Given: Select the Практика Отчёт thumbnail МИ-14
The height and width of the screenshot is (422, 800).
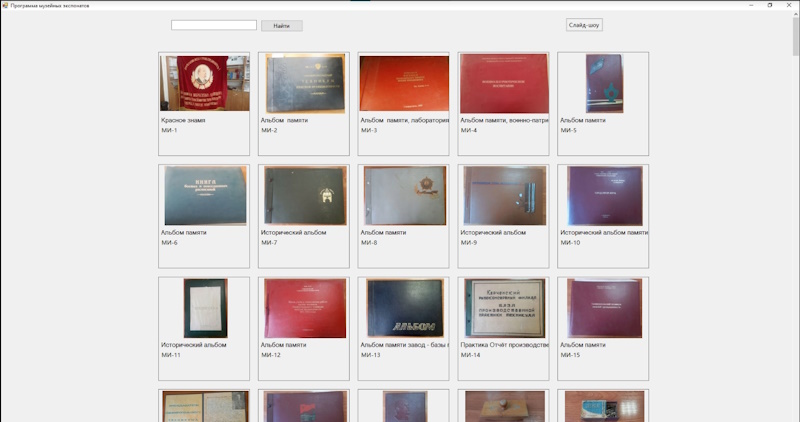Looking at the screenshot, I should coord(503,308).
